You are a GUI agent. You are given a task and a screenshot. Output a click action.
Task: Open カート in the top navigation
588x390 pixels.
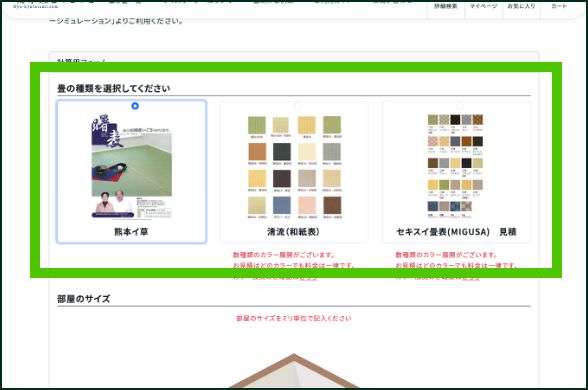559,6
